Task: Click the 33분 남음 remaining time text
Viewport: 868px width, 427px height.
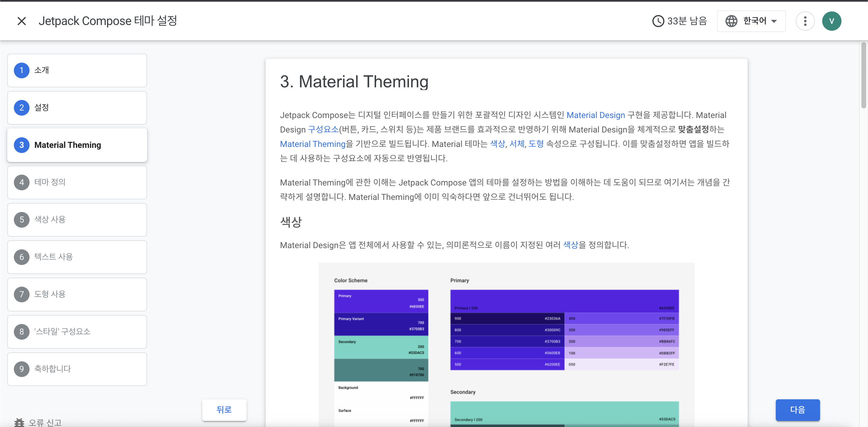Action: [687, 21]
